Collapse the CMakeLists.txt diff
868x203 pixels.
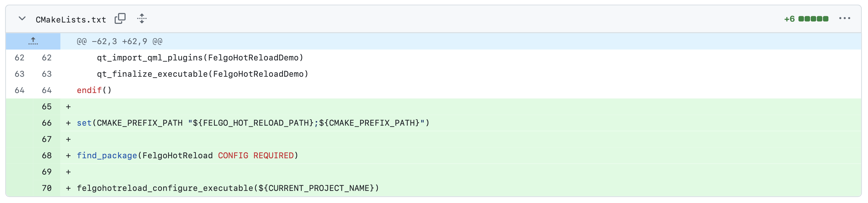(x=22, y=19)
